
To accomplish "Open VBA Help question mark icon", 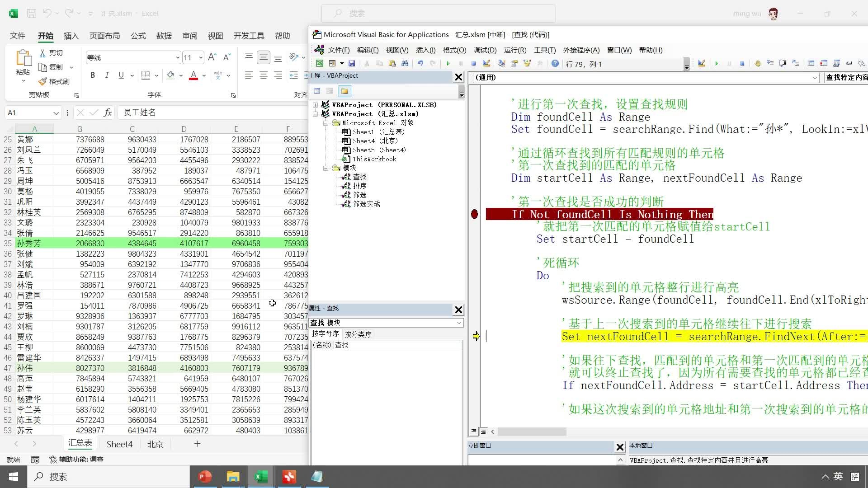I will (555, 64).
